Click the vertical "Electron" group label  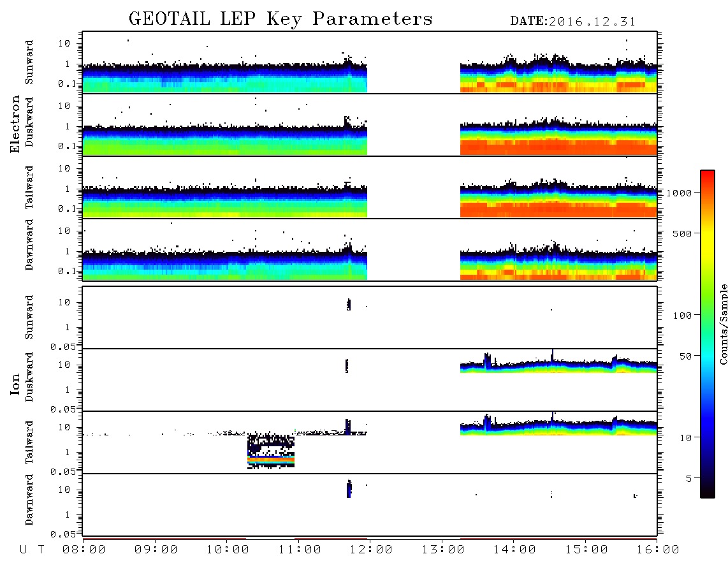click(15, 124)
